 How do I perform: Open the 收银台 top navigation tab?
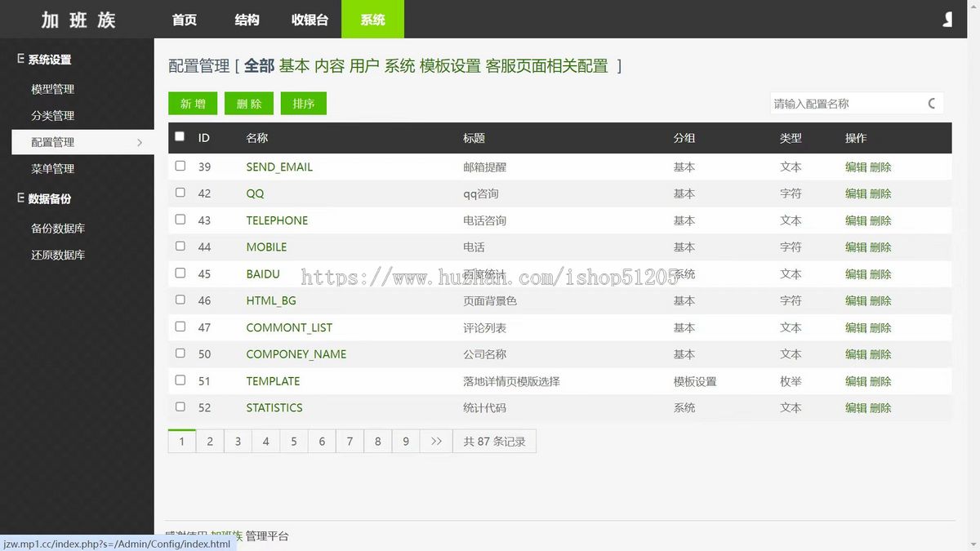(x=310, y=20)
